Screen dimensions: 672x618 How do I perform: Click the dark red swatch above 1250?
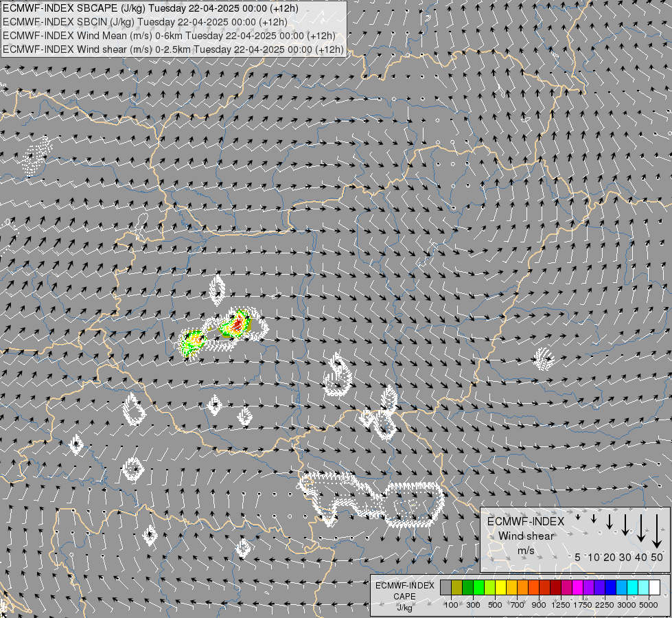[556, 587]
